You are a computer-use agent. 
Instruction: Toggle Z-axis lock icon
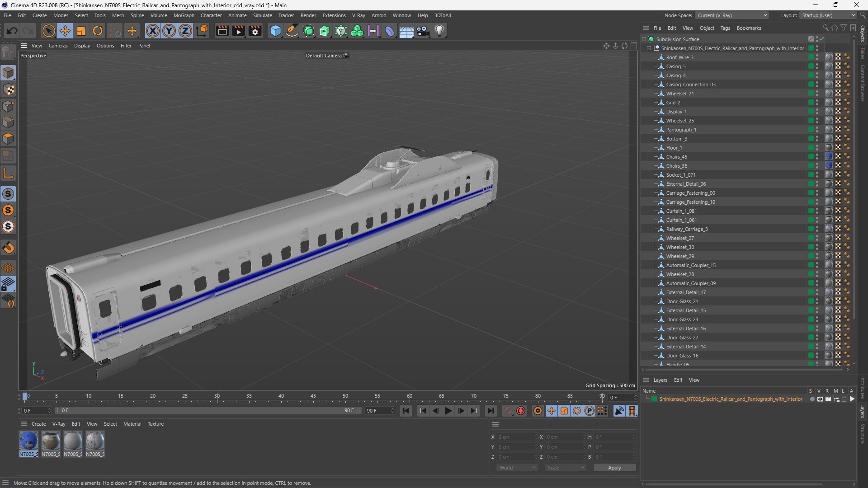coord(185,31)
